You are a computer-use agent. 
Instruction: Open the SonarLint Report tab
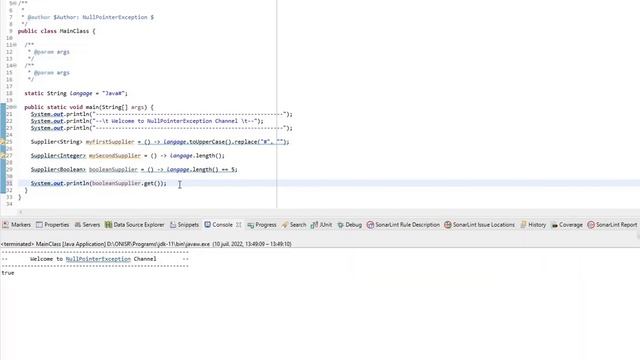click(612, 224)
